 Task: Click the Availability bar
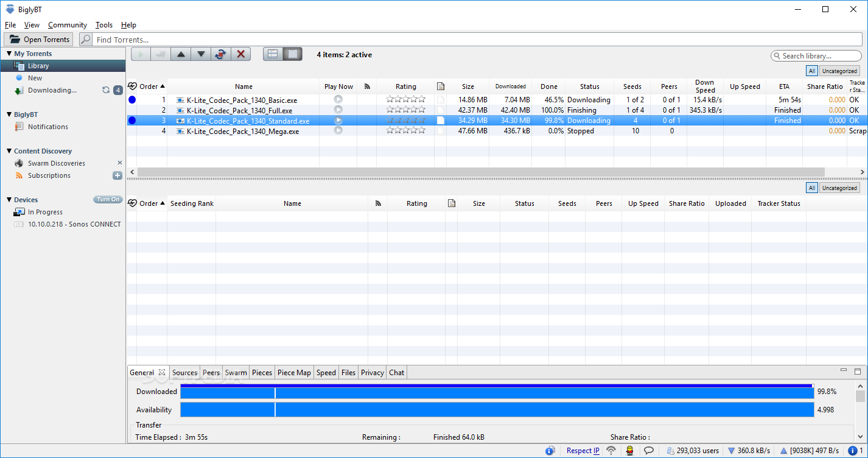[x=497, y=410]
